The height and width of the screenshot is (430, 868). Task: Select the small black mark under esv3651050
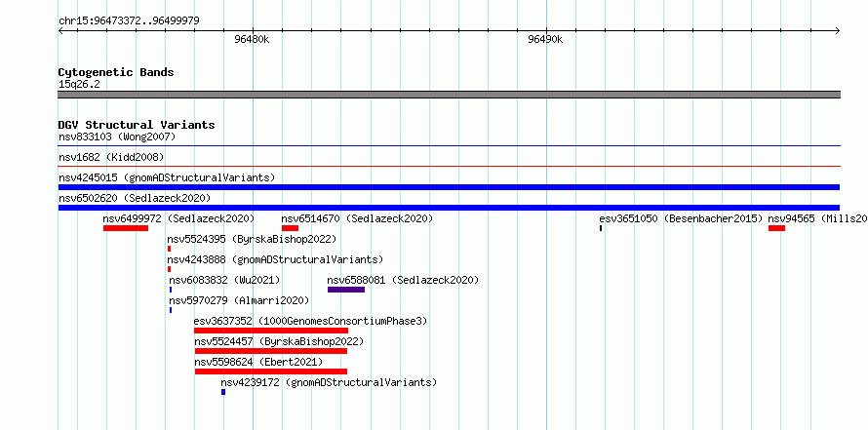tap(601, 228)
